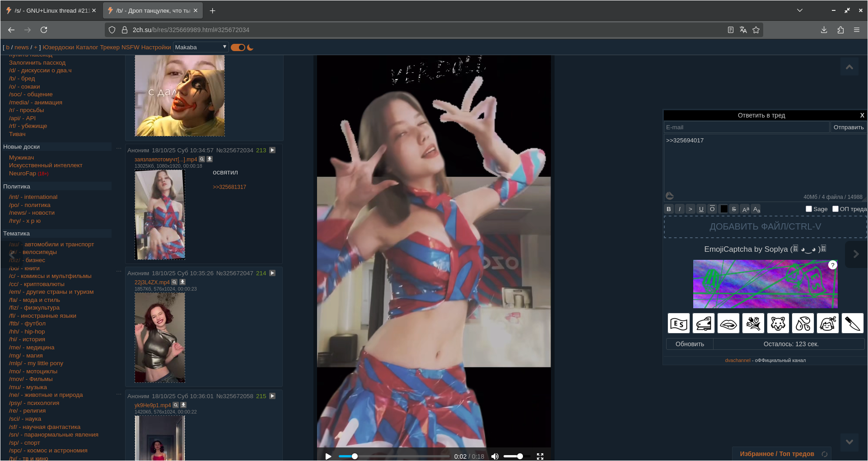Expand the next panel chevron right of captcha

856,254
